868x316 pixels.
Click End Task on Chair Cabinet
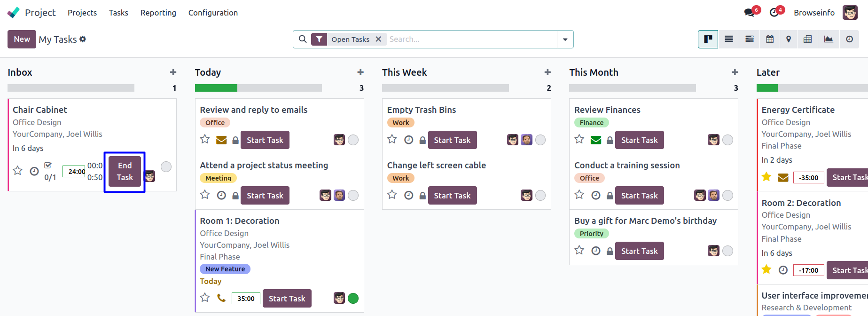click(x=125, y=172)
